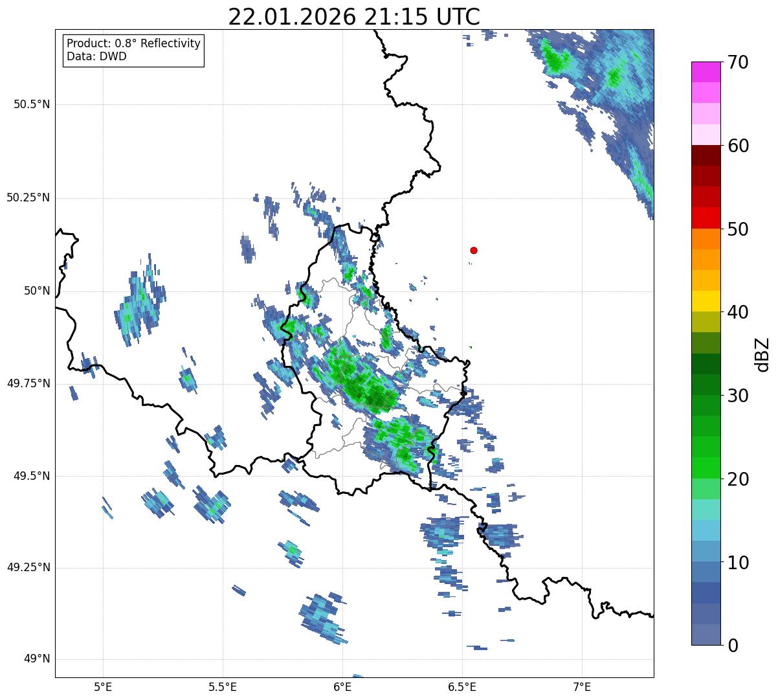Image resolution: width=778 pixels, height=700 pixels.
Task: Pick the olive colorbar swatch just below 40
Action: pos(706,322)
